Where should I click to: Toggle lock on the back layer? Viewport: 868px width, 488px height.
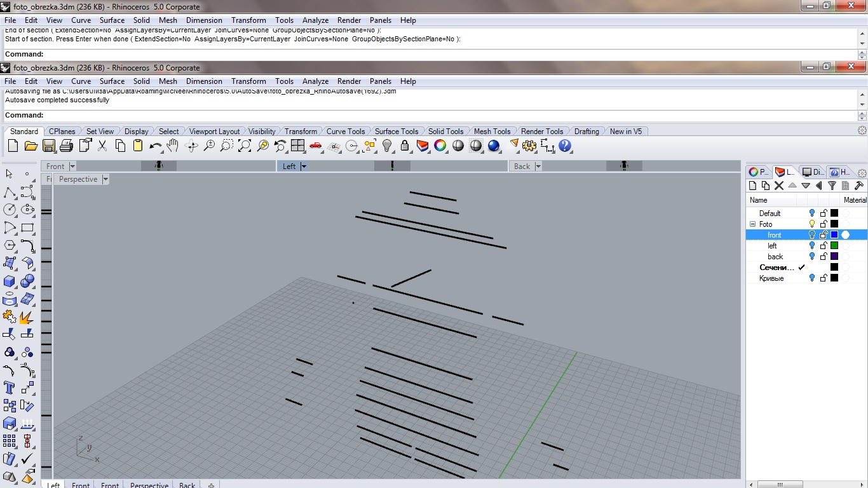point(824,257)
